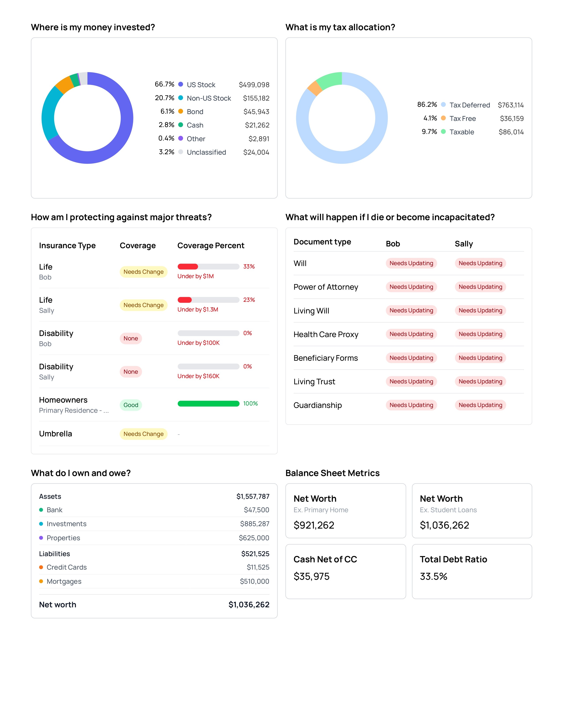Image resolution: width=563 pixels, height=728 pixels.
Task: Click the US Stock legend color dot
Action: [180, 84]
